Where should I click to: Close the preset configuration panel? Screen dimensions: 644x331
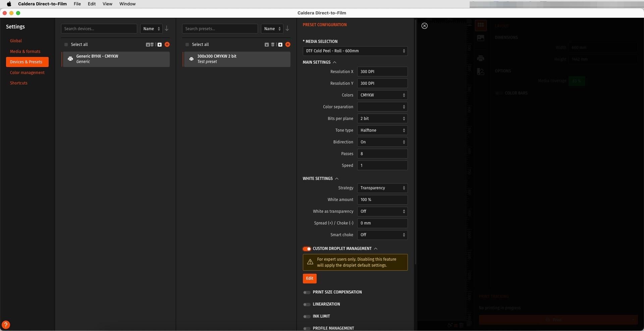click(x=424, y=26)
